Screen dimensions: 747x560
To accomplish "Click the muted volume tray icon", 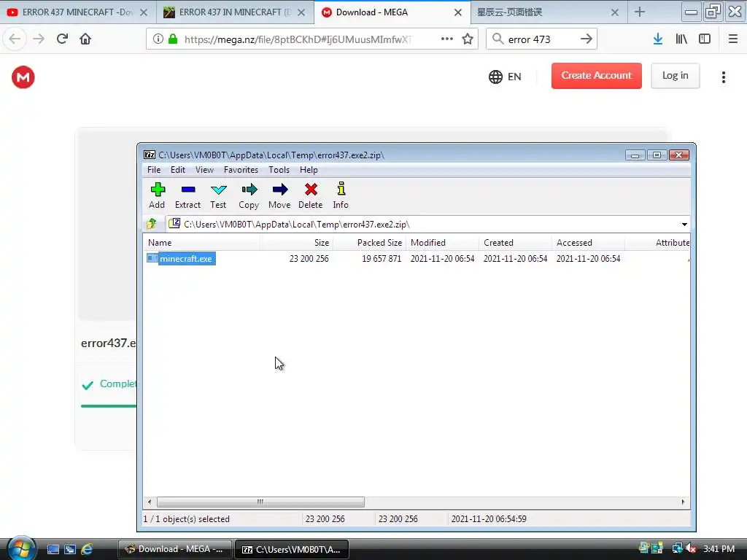I will point(692,548).
